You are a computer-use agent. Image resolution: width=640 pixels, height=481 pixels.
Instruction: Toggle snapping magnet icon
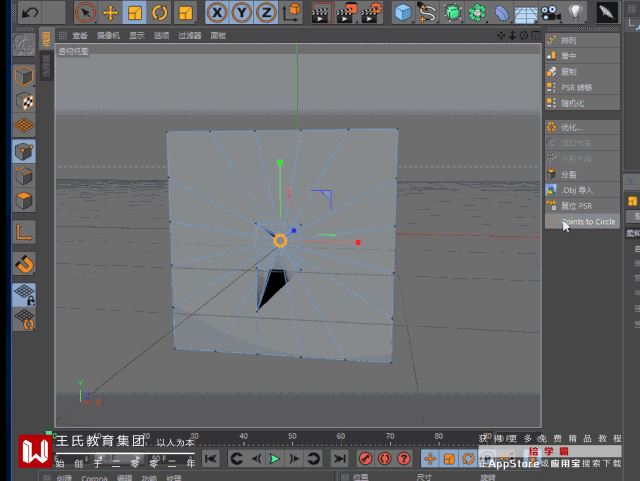(24, 263)
